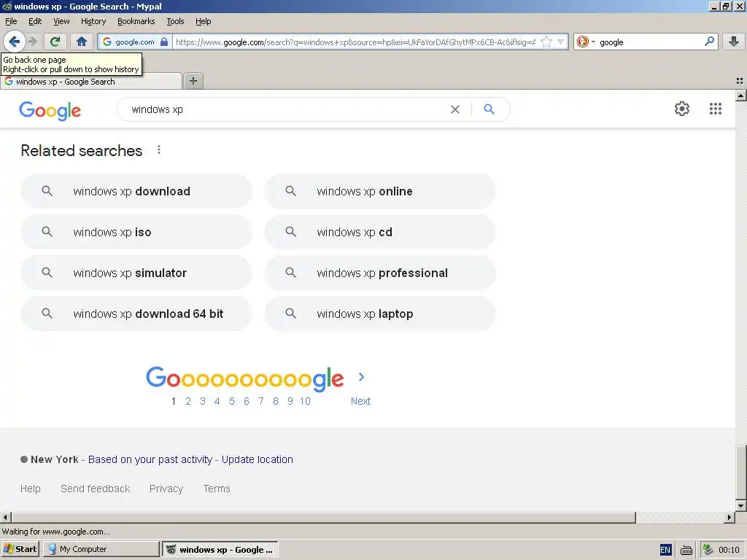Click the vertical scrollbar down arrow
The height and width of the screenshot is (560, 747).
click(x=741, y=506)
